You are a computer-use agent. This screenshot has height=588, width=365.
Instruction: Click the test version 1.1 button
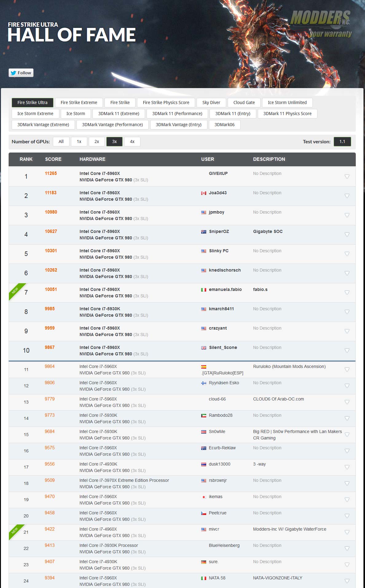[x=342, y=141]
